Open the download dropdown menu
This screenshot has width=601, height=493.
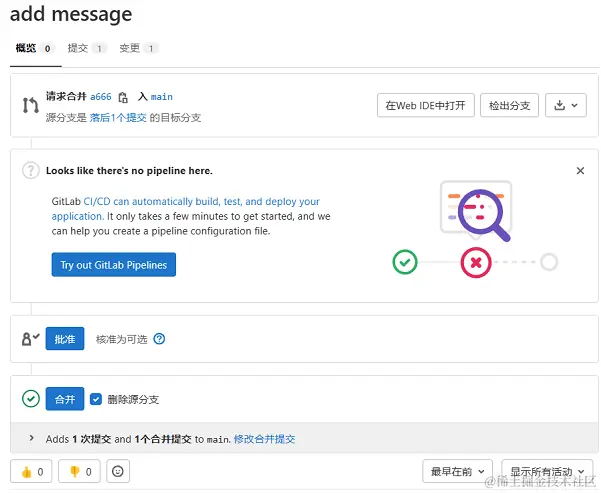[566, 105]
